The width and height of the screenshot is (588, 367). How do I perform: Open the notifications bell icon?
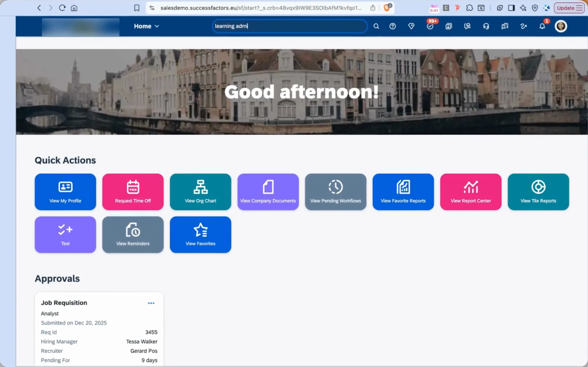[x=542, y=26]
